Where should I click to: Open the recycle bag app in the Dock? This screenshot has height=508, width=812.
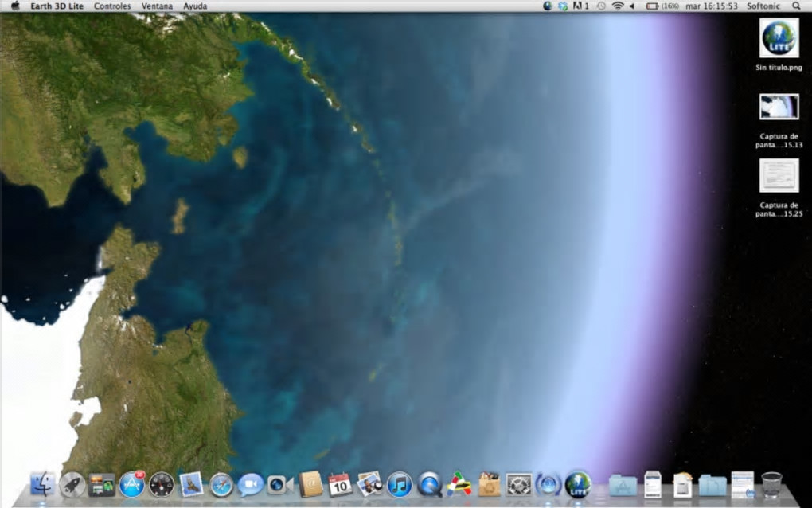(x=489, y=485)
